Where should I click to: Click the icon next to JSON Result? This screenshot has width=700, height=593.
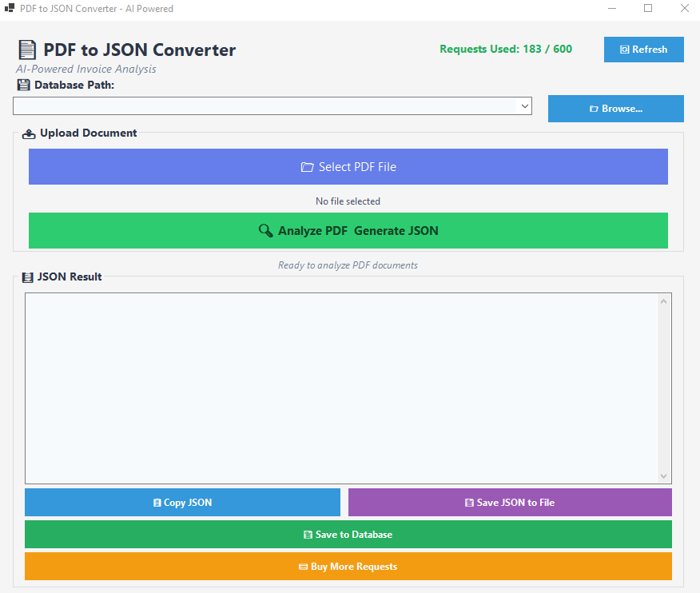(28, 277)
